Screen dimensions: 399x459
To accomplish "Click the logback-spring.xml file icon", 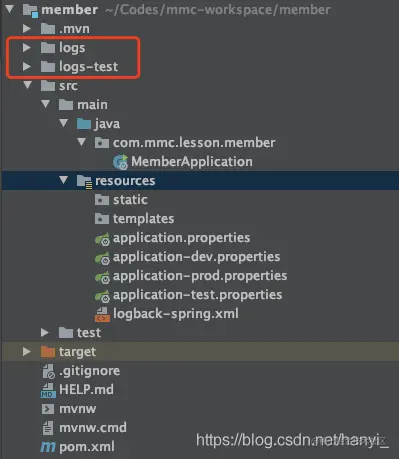I will [x=102, y=314].
